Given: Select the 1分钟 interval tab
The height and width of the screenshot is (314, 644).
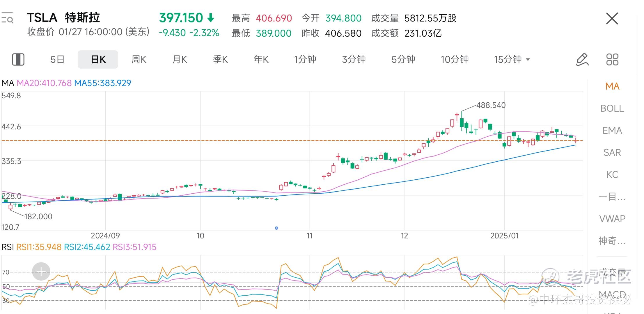Looking at the screenshot, I should [305, 60].
